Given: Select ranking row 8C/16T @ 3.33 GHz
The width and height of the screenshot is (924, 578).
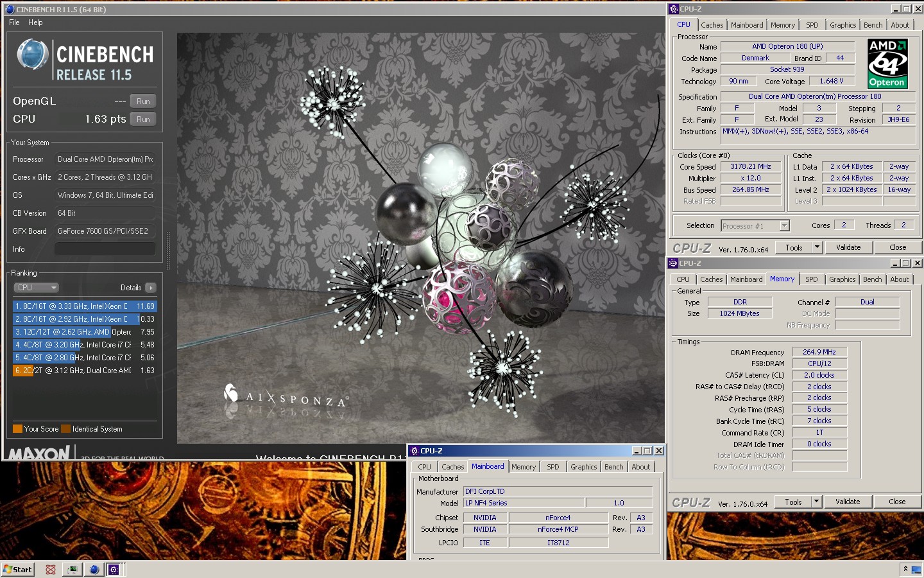Looking at the screenshot, I should pyautogui.click(x=85, y=306).
